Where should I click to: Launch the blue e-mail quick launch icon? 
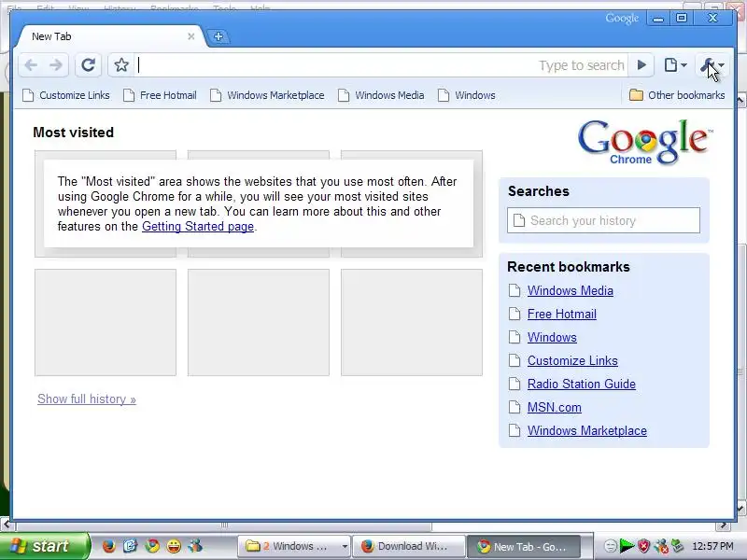pyautogui.click(x=130, y=546)
